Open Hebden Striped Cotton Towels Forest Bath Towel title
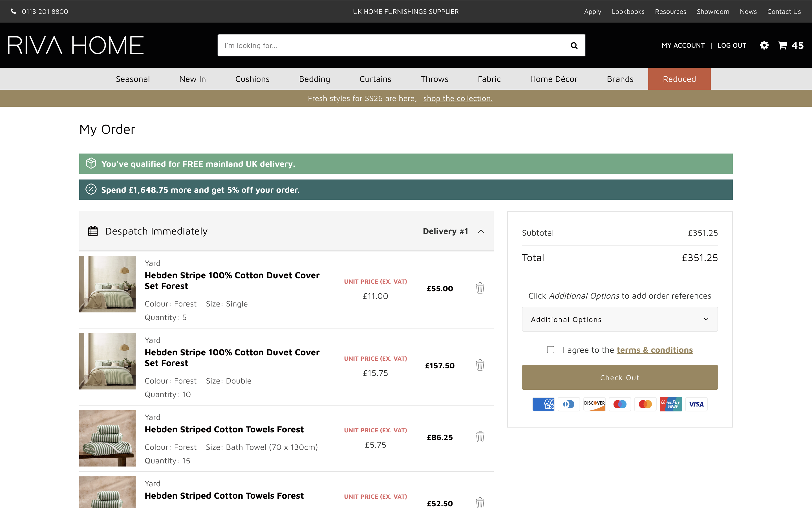 pos(224,429)
